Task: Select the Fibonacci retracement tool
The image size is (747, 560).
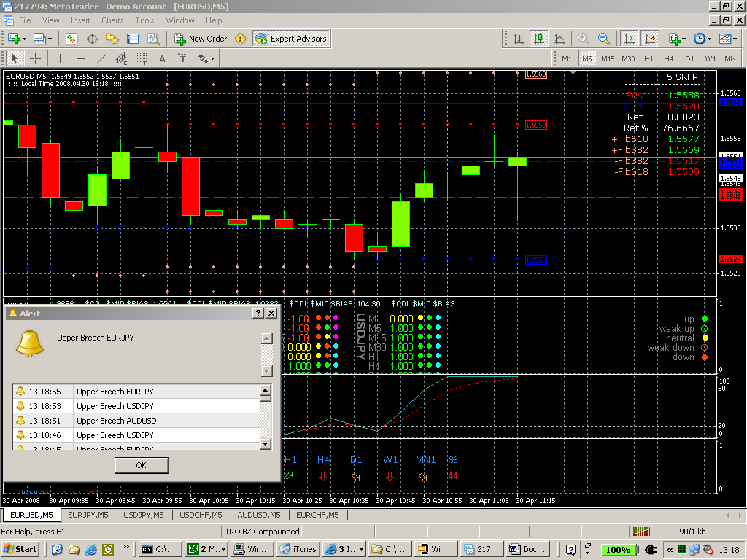Action: [x=142, y=58]
